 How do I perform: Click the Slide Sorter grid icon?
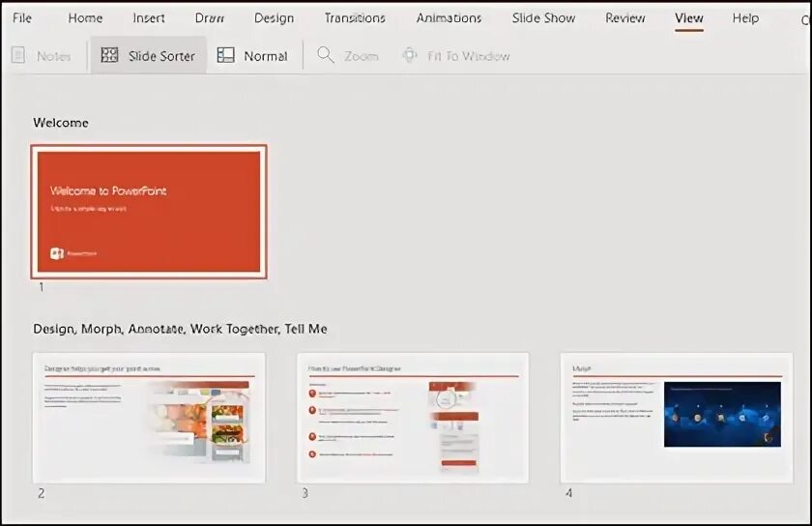[109, 55]
